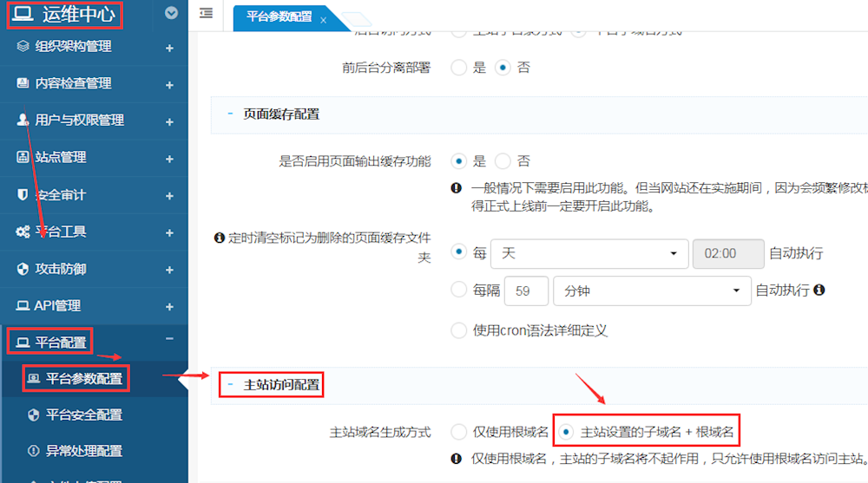Click the 站点管理 sidebar icon
Image resolution: width=868 pixels, height=483 pixels.
(23, 157)
